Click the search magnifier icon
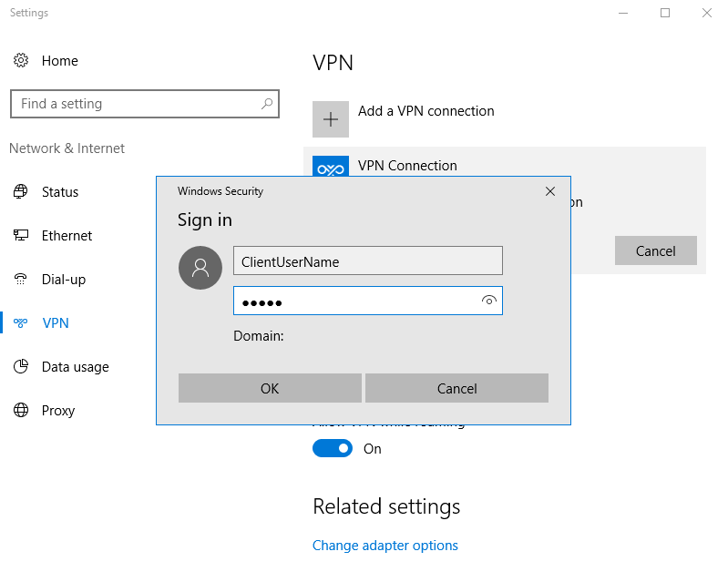This screenshot has height=572, width=728. pos(266,104)
